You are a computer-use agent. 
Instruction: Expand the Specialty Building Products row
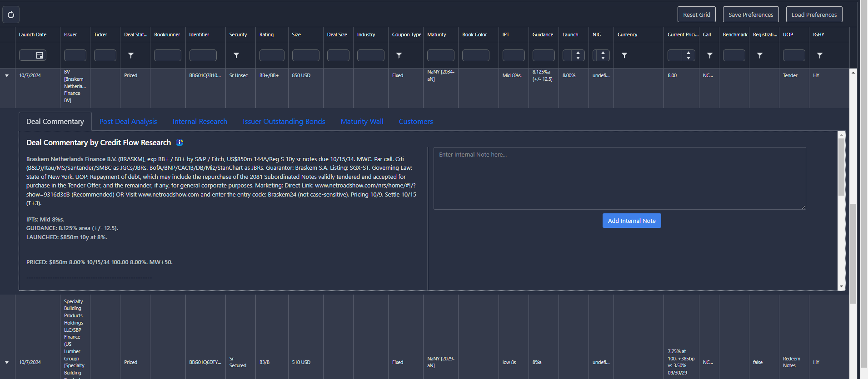point(7,363)
